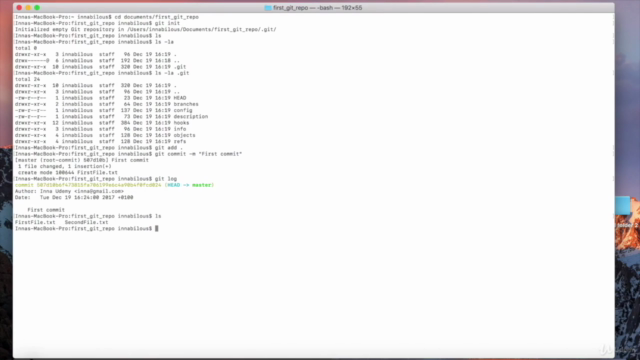Image resolution: width=640 pixels, height=360 pixels.
Task: Click the "ls -la" command without arguments
Action: pyautogui.click(x=164, y=42)
